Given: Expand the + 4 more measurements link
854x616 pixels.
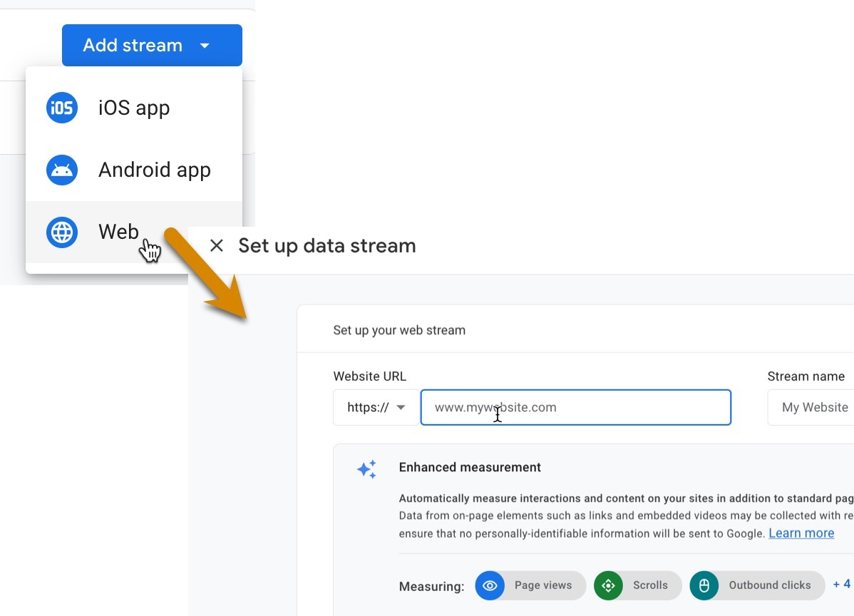Looking at the screenshot, I should click(841, 585).
